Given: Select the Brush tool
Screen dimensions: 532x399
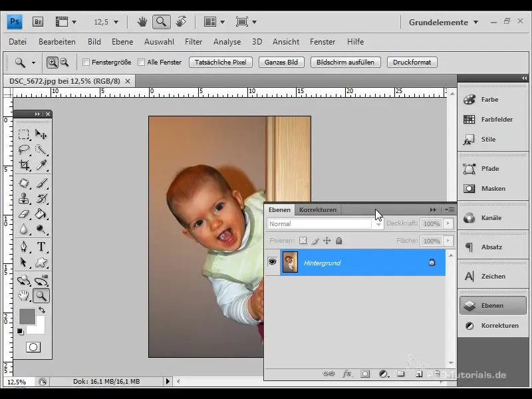Looking at the screenshot, I should click(x=41, y=184).
